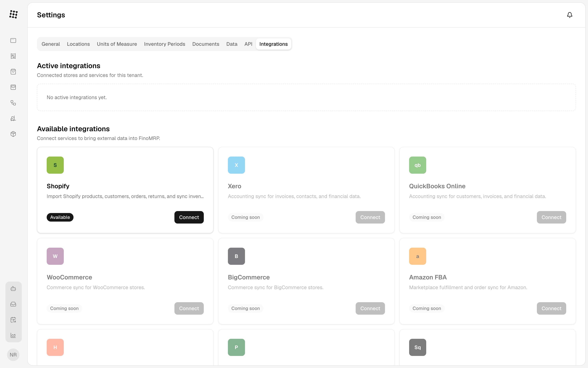Open the calendar sync icon in sidebar
Viewport: 588px width, 368px height.
point(13,320)
